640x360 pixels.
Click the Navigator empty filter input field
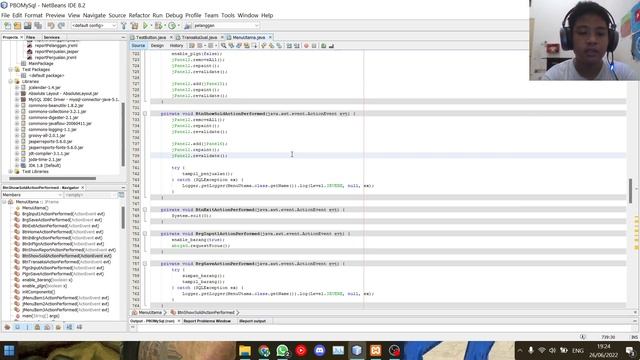[90, 195]
